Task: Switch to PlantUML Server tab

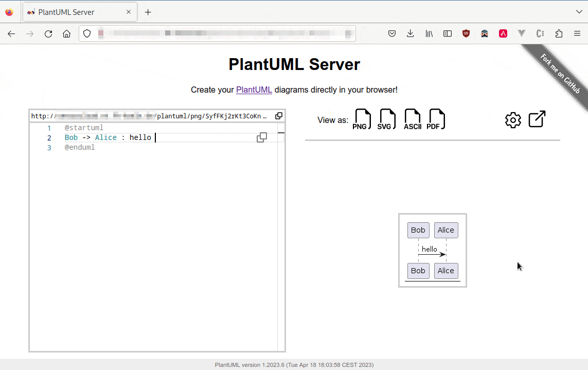Action: tap(80, 12)
